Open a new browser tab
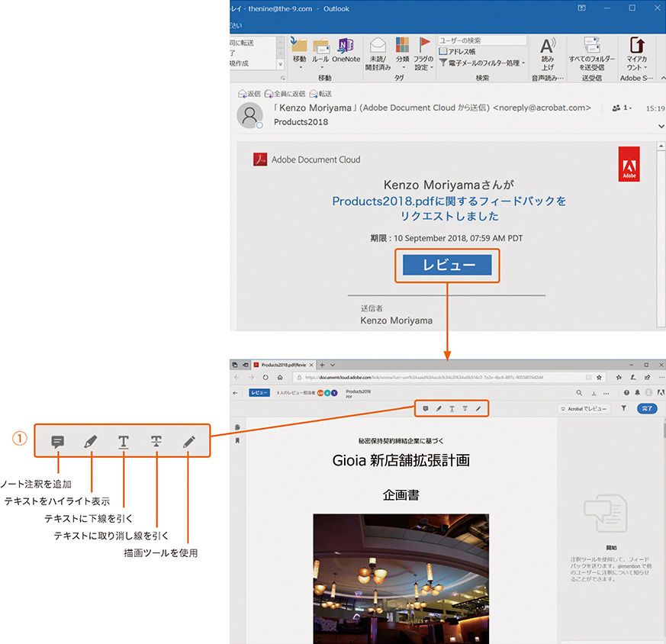 322,365
